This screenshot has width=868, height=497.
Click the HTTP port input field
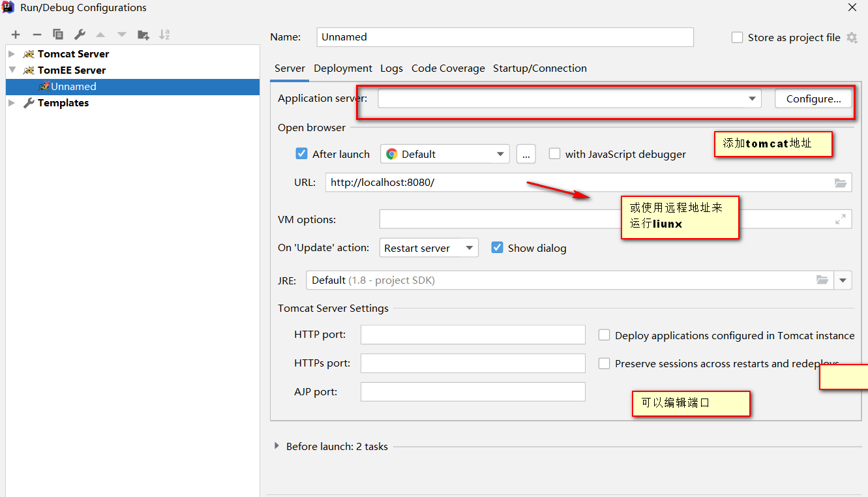coord(473,335)
